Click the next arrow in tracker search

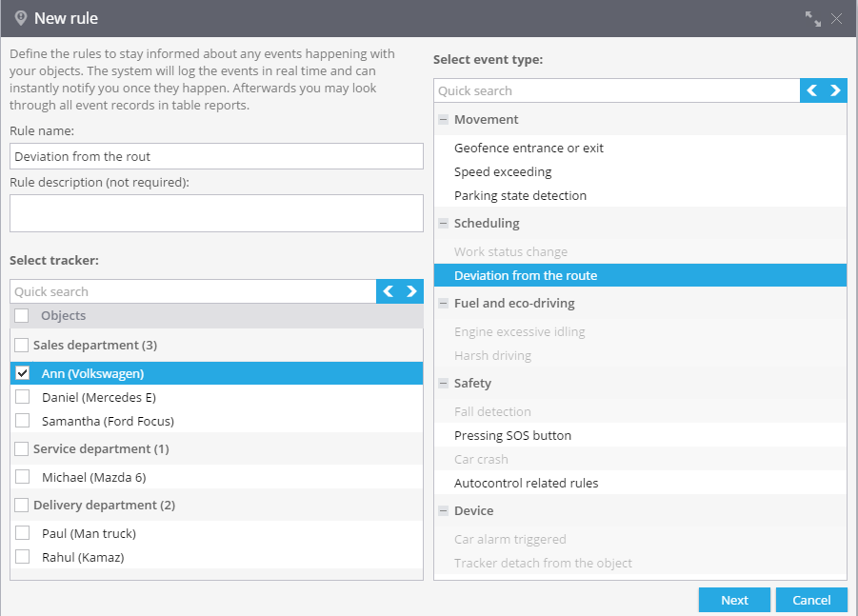[411, 291]
